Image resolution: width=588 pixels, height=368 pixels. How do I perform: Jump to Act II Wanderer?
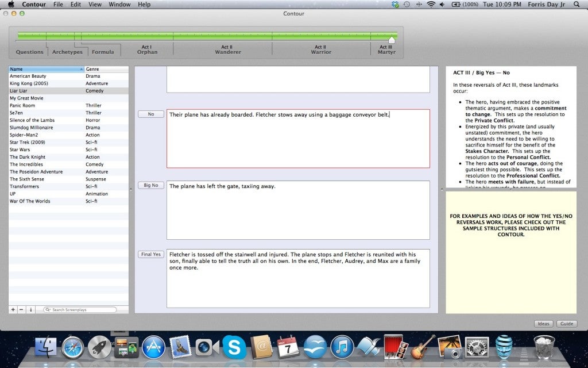(x=227, y=49)
